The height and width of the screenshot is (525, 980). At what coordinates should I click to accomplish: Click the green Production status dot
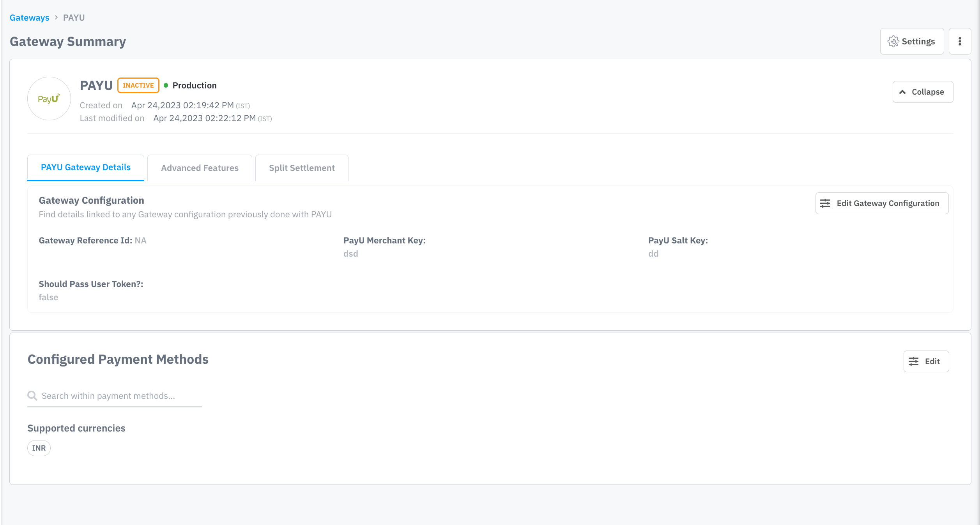tap(166, 85)
